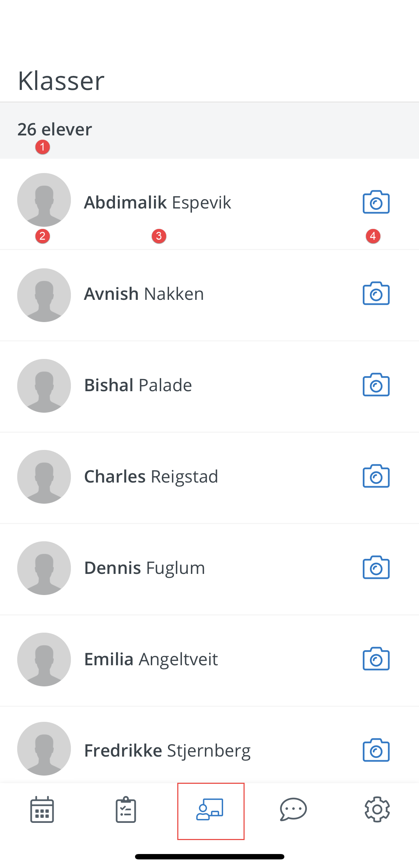
Task: Open the checklist clipboard tab
Action: (126, 810)
